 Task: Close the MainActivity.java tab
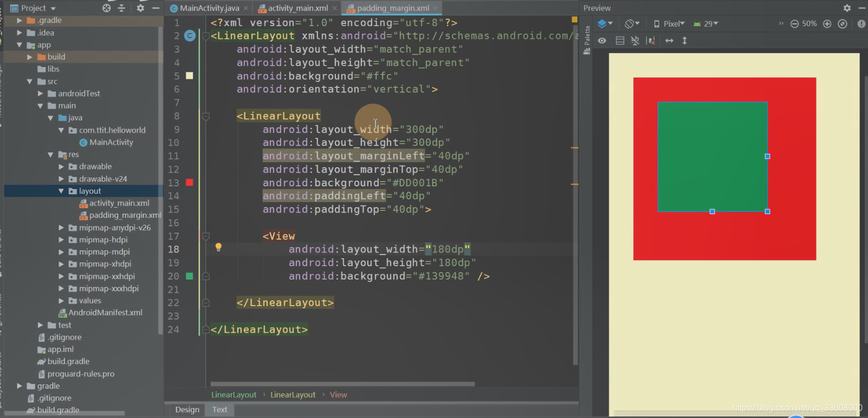[245, 8]
